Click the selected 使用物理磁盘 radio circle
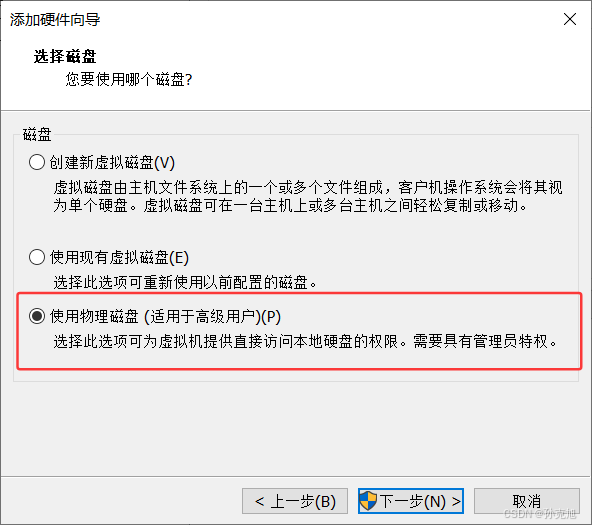The image size is (592, 525). 37,316
